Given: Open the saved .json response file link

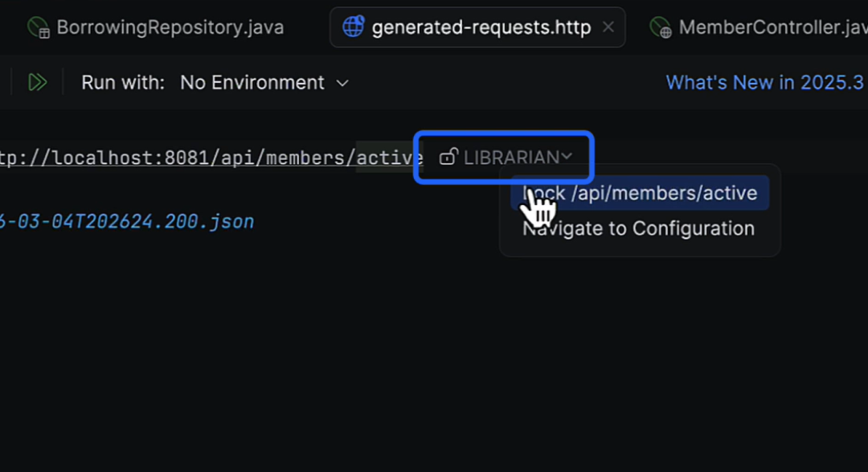Looking at the screenshot, I should click(127, 221).
